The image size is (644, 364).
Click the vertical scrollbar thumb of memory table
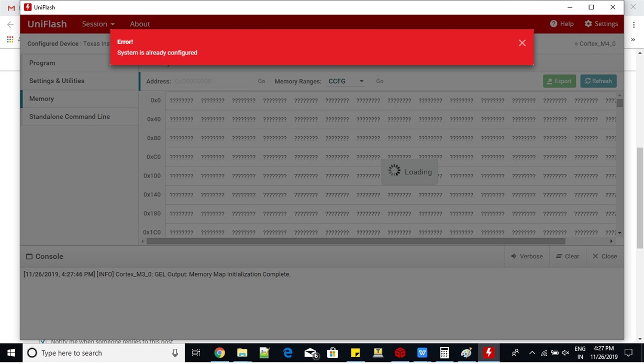tap(620, 103)
